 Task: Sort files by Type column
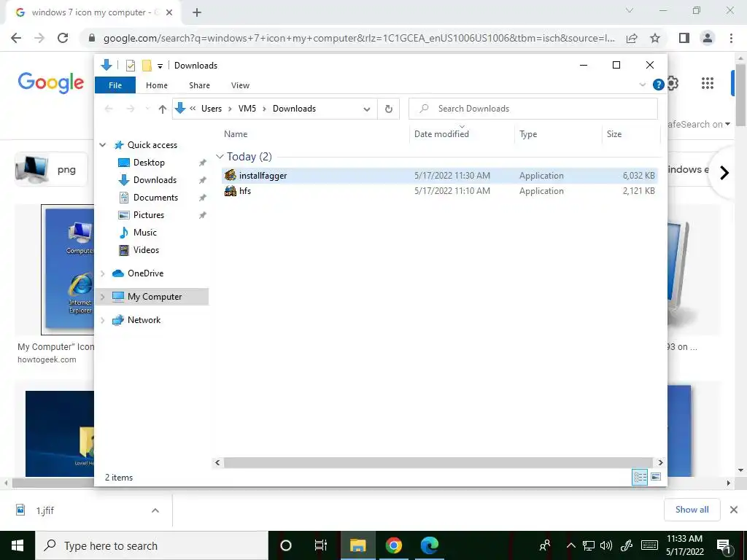coord(528,134)
